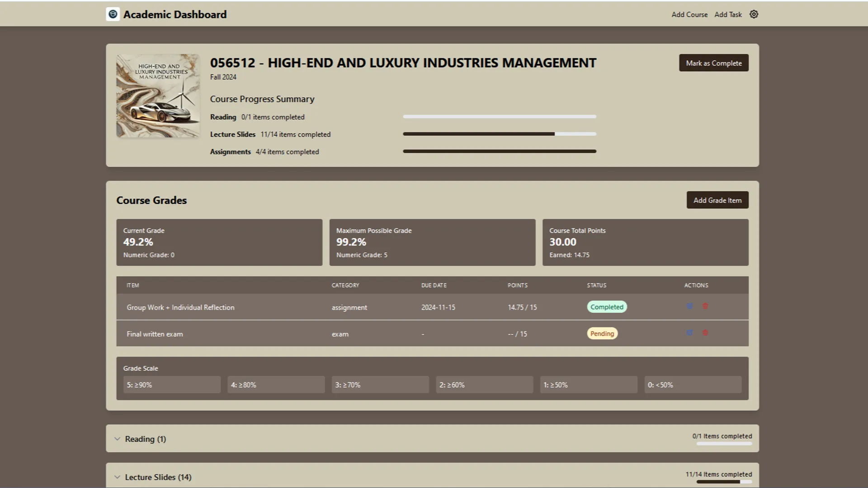Open the settings gear in the top bar
This screenshot has width=868, height=488.
[x=754, y=14]
